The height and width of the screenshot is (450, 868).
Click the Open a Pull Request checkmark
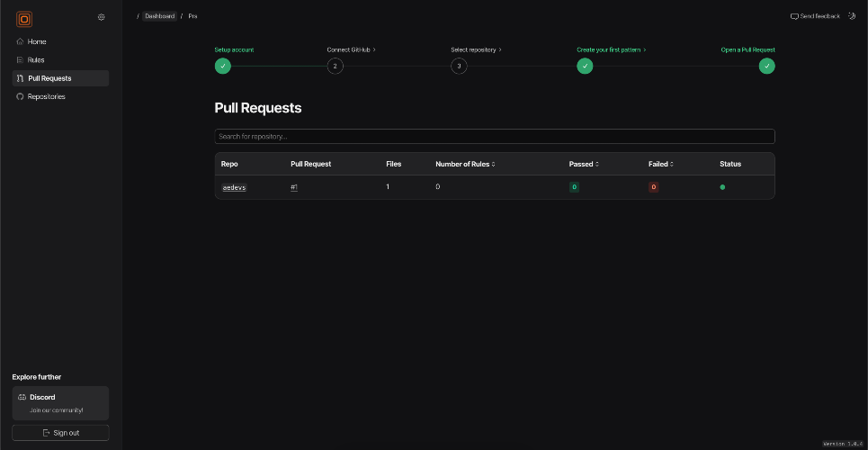(x=766, y=66)
